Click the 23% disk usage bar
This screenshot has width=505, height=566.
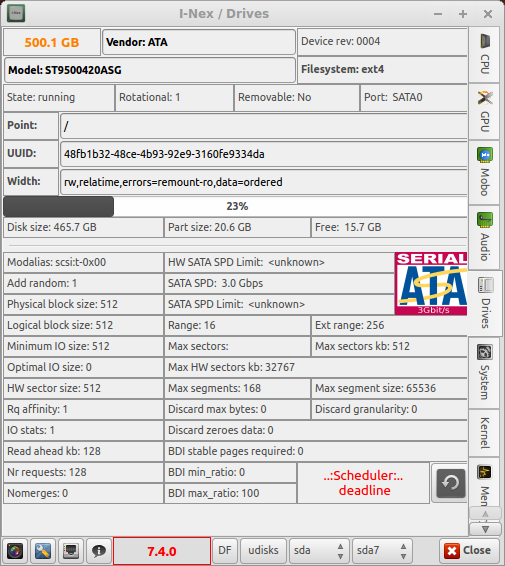(235, 206)
